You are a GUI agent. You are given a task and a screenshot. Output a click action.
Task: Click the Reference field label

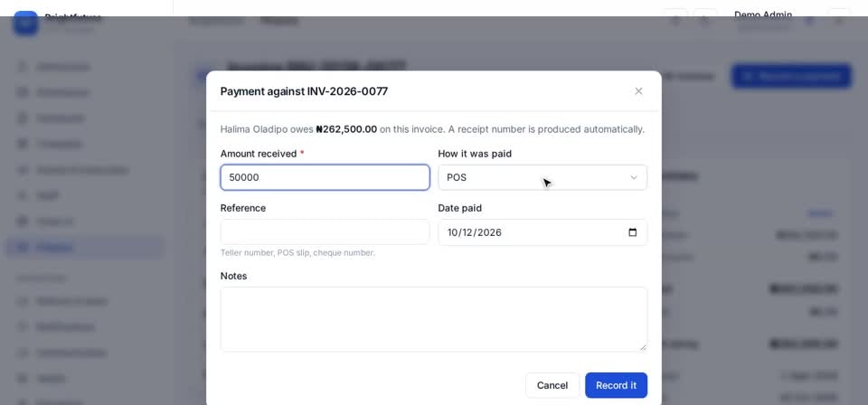pyautogui.click(x=243, y=208)
